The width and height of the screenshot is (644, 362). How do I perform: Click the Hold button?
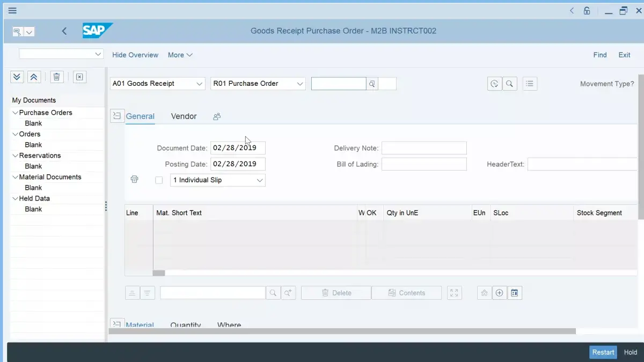(x=631, y=352)
